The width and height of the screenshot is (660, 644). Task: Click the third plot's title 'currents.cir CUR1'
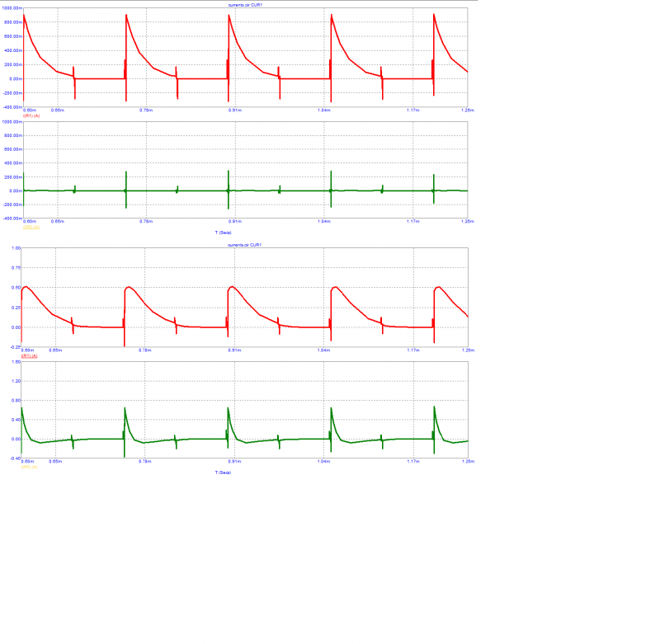click(x=245, y=245)
